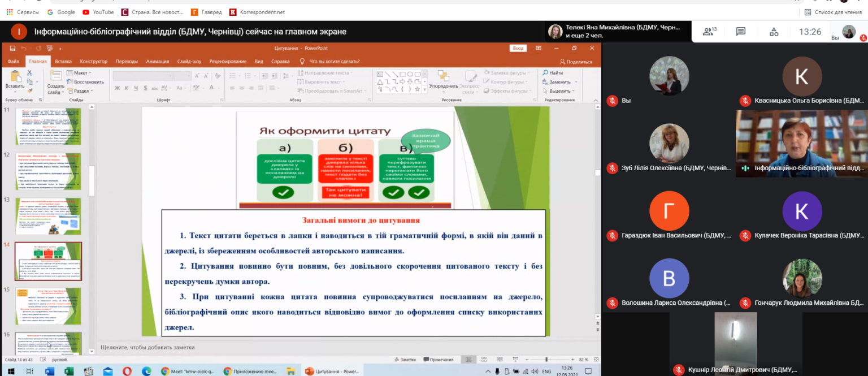Viewport: 868px width, 376px height.
Task: Select slide 15 thumbnail in slide panel
Action: tap(48, 305)
